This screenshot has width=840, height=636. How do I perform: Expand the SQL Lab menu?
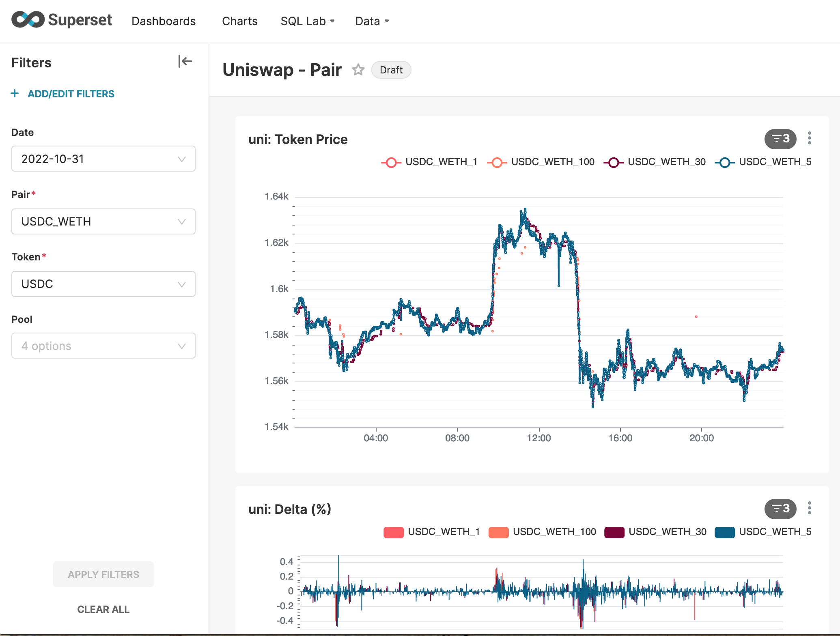pyautogui.click(x=308, y=21)
